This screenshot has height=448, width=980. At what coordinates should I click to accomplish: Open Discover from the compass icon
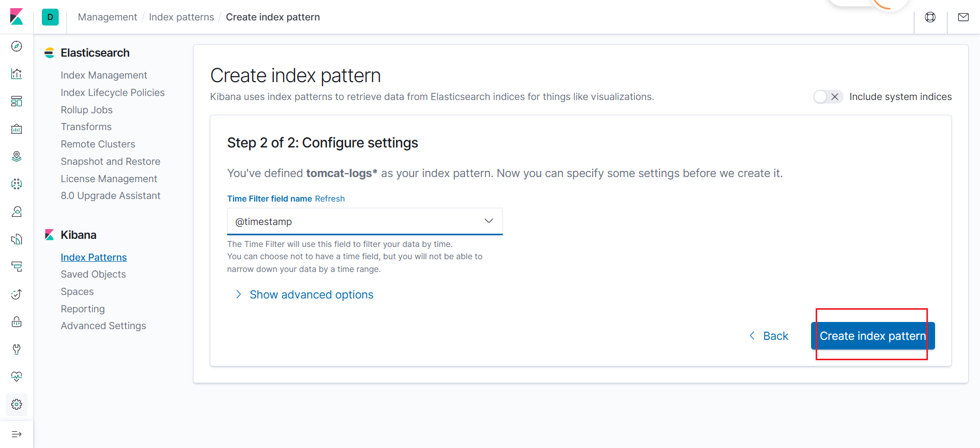click(16, 46)
